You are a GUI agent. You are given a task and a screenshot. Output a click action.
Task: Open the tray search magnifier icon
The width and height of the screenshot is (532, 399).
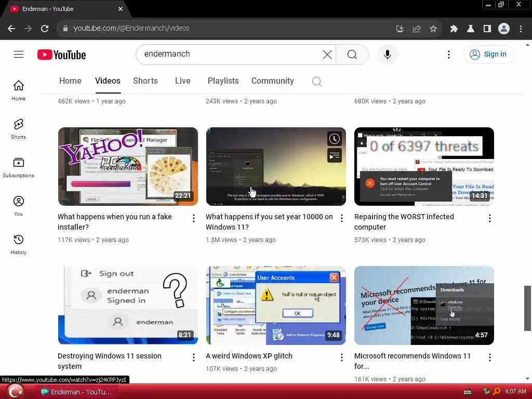coord(496,392)
